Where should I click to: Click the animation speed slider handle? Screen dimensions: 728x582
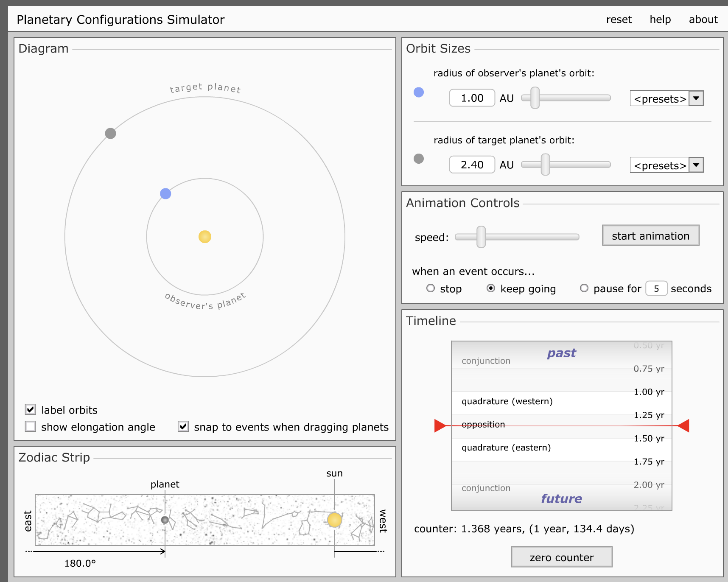pos(481,237)
